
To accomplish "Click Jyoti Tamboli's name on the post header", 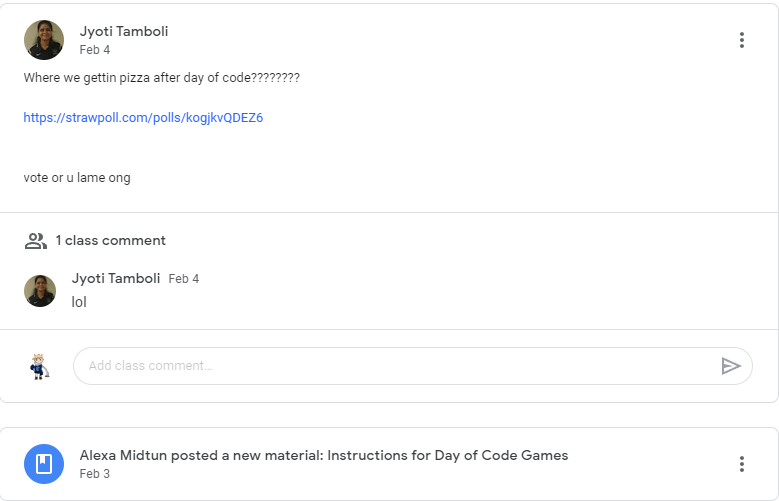I will tap(124, 31).
